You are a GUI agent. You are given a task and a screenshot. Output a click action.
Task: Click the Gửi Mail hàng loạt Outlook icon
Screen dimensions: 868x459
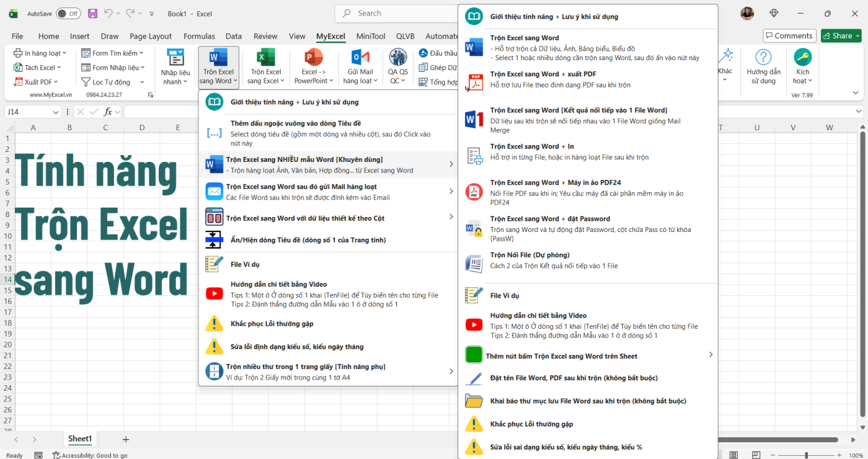tap(360, 58)
